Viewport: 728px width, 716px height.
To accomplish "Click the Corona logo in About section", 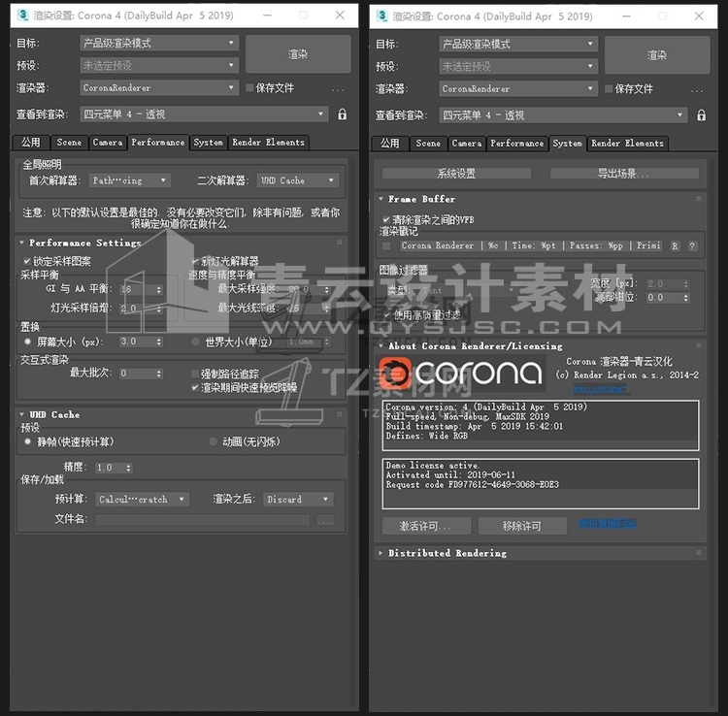I will [x=460, y=373].
